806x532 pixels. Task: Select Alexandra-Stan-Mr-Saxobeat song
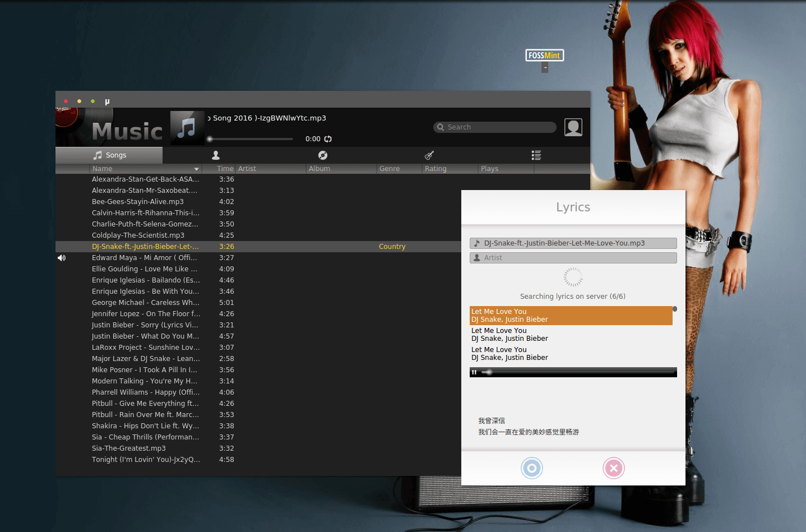point(145,191)
